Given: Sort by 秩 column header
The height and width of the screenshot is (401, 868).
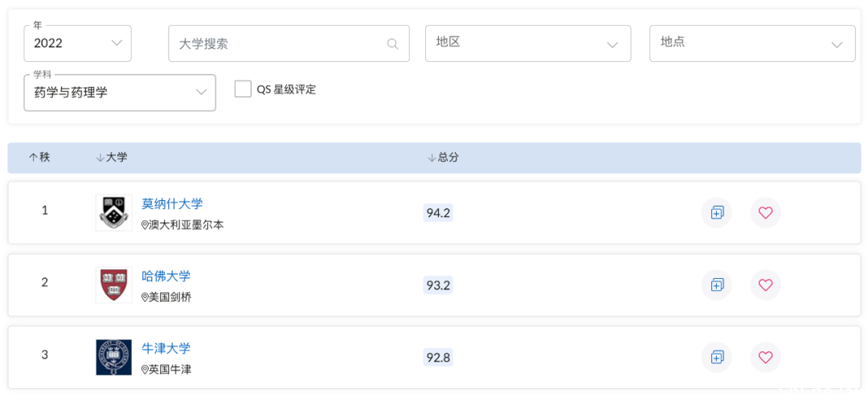Looking at the screenshot, I should coord(39,158).
